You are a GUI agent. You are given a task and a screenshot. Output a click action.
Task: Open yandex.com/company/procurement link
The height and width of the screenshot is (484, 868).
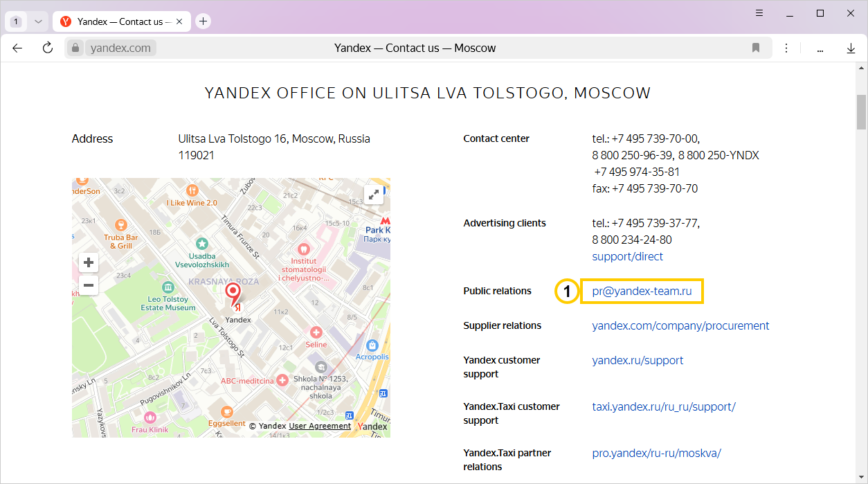[x=680, y=325]
